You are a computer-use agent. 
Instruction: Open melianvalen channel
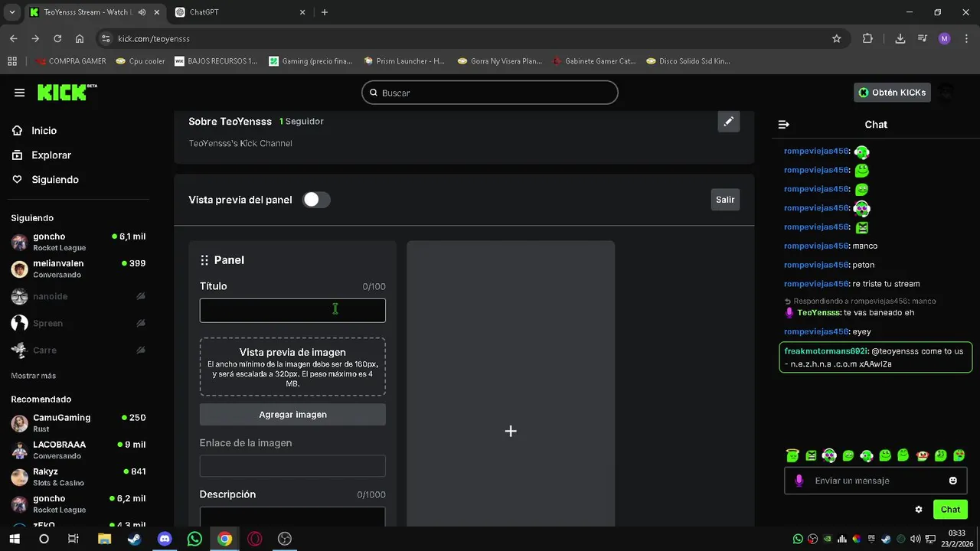[x=78, y=269]
